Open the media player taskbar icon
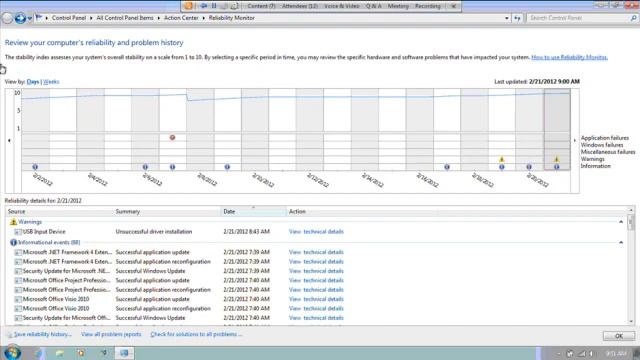Viewport: 640px width, 360px height. click(x=81, y=353)
